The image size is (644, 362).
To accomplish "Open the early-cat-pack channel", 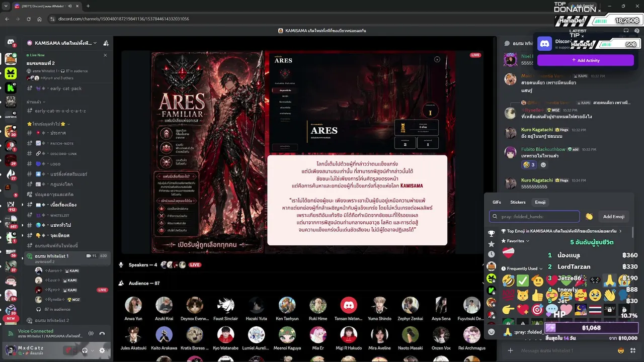I will click(67, 88).
